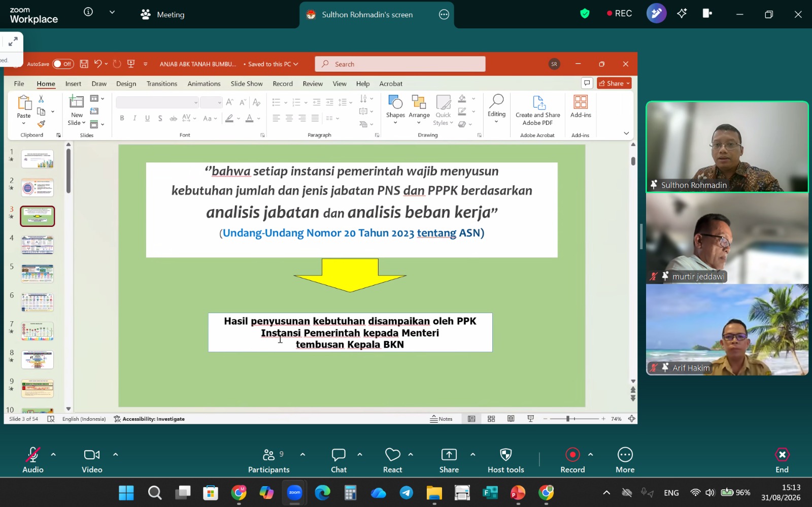This screenshot has width=812, height=507.
Task: Toggle Bold formatting
Action: 122,118
